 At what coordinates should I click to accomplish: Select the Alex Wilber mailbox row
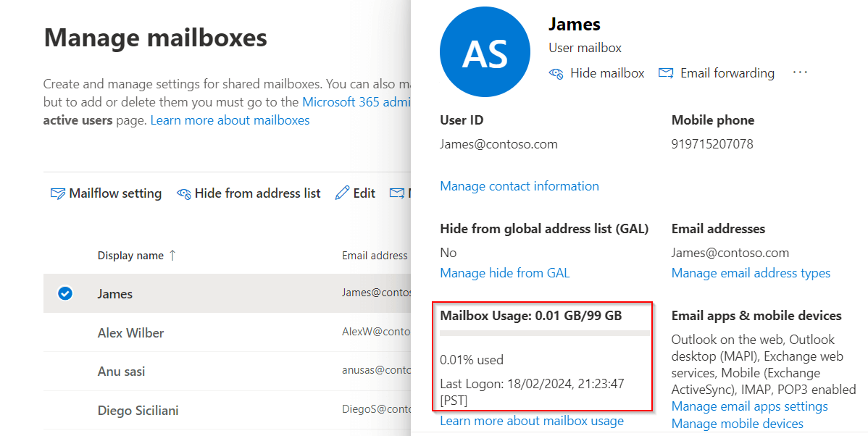coord(131,333)
